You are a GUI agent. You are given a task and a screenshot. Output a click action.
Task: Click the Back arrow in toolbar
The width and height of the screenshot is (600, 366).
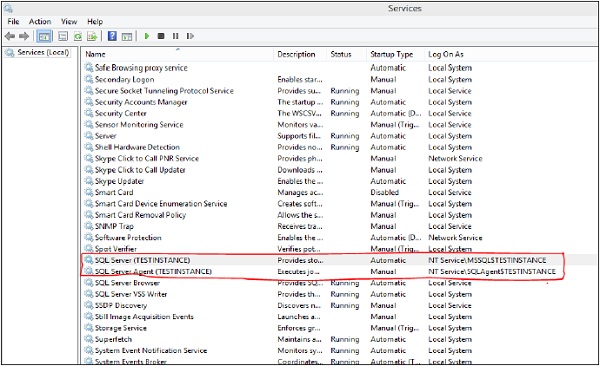coord(10,36)
